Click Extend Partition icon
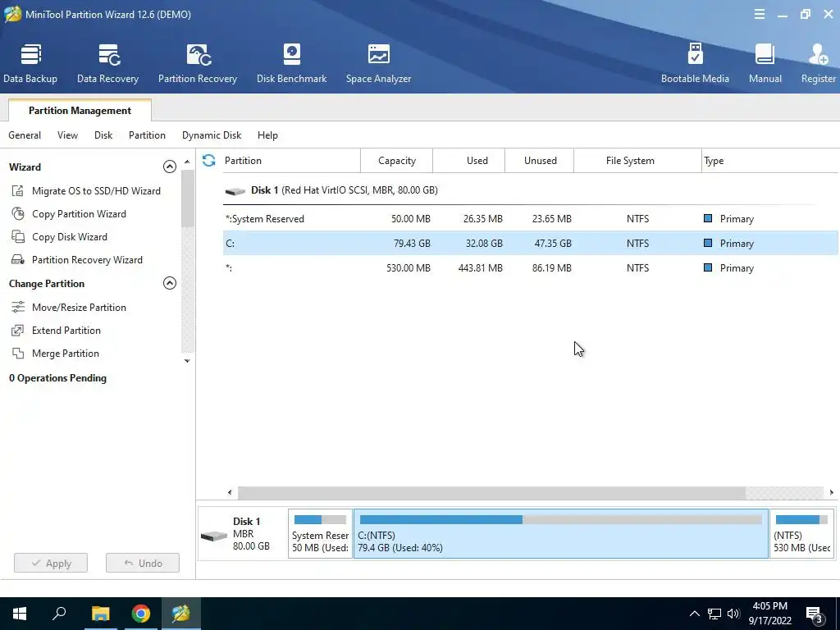 [x=18, y=331]
